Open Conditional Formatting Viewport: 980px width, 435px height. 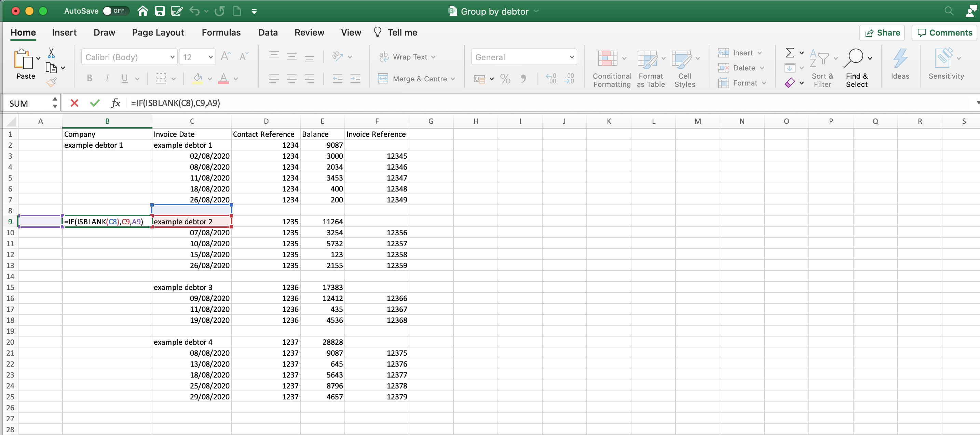(612, 68)
